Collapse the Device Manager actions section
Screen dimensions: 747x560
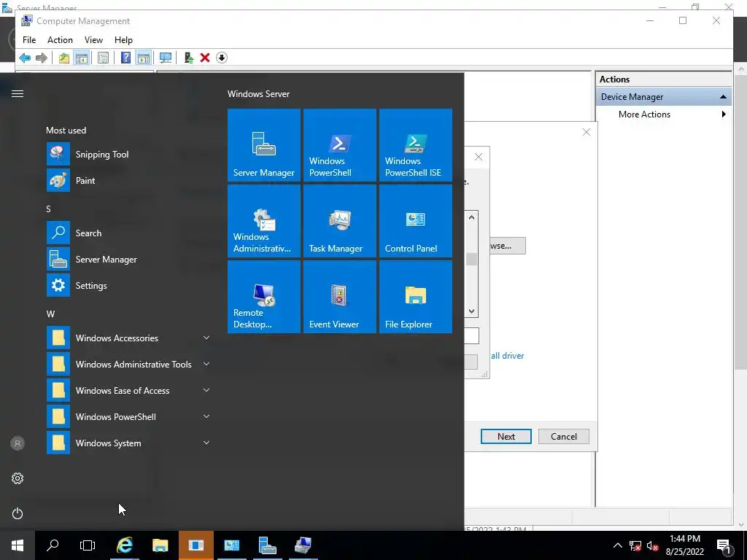tap(723, 97)
